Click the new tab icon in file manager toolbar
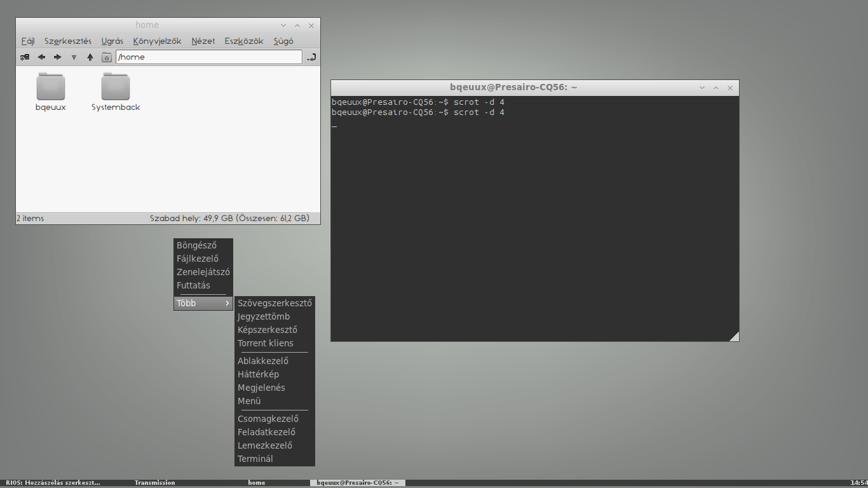Image resolution: width=868 pixels, height=488 pixels. coord(25,57)
